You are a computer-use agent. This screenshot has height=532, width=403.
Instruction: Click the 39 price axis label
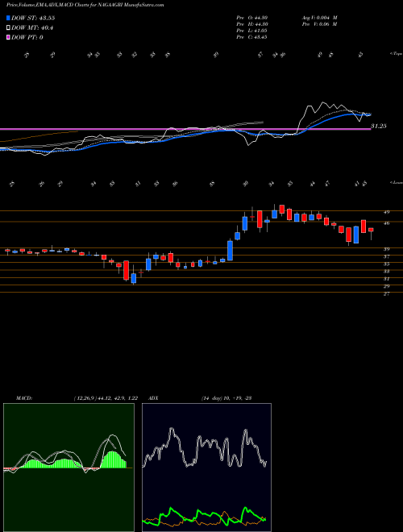[386, 249]
